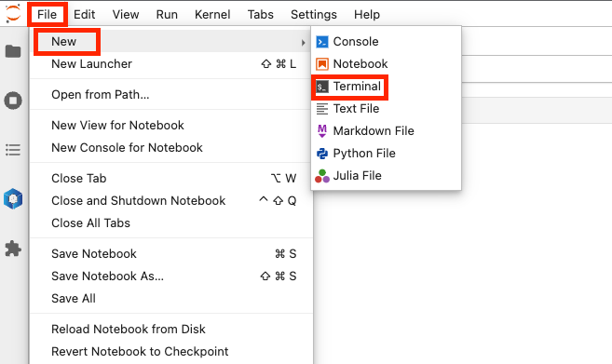Image resolution: width=612 pixels, height=364 pixels.
Task: Open the hexagon extension icon in sidebar
Action: [13, 199]
